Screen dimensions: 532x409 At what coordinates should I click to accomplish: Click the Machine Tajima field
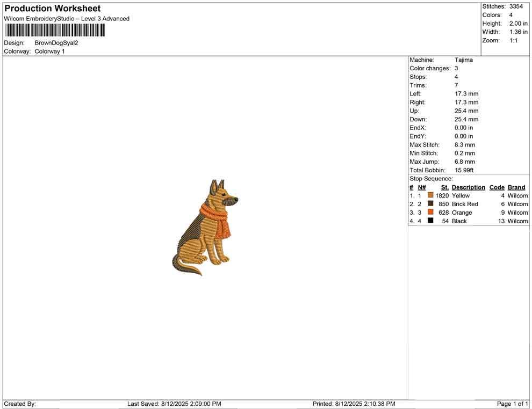point(463,60)
